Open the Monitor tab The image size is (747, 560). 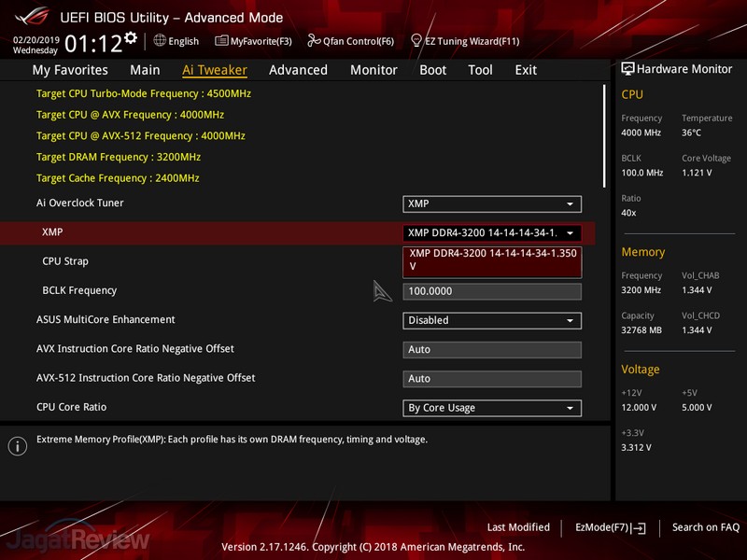coord(373,70)
